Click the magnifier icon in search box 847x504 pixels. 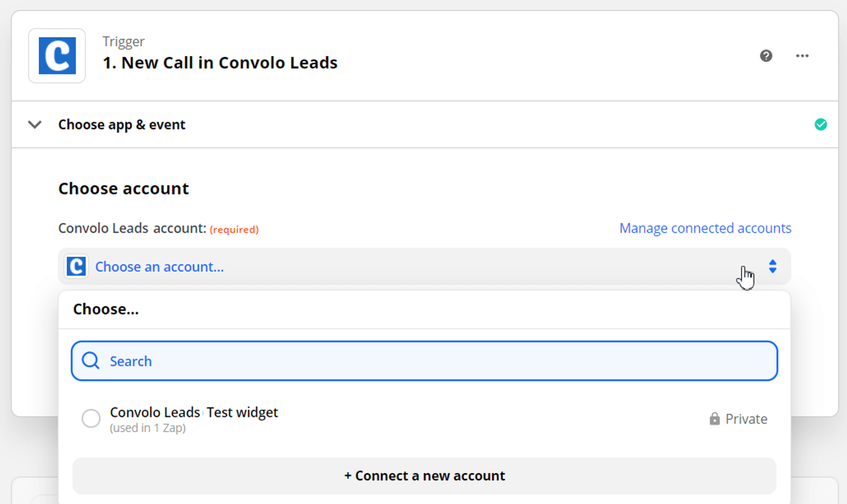[x=91, y=361]
